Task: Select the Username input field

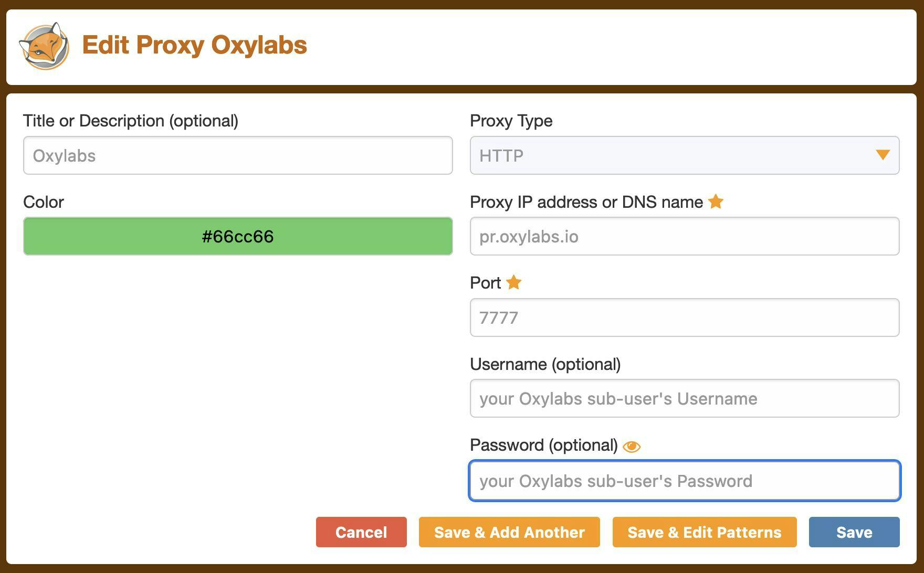Action: (684, 398)
